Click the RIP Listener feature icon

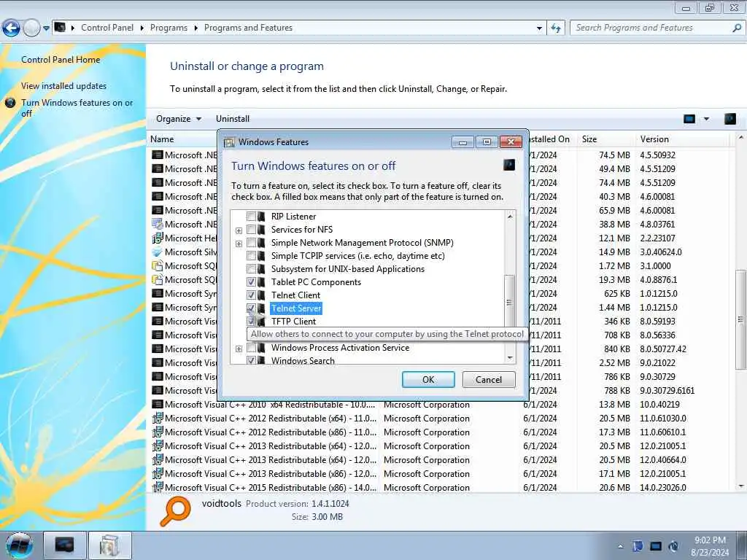pyautogui.click(x=262, y=216)
